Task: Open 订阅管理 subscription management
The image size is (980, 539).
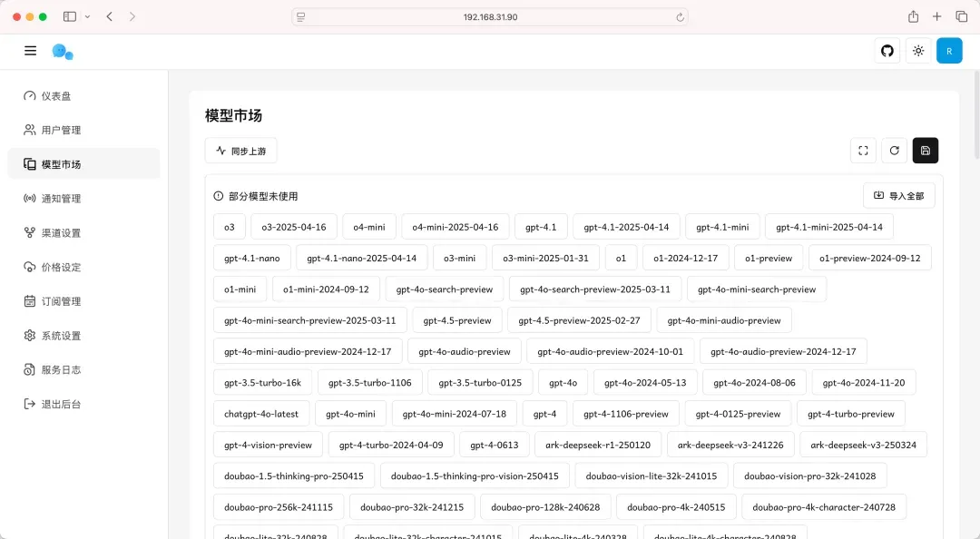Action: pos(83,300)
